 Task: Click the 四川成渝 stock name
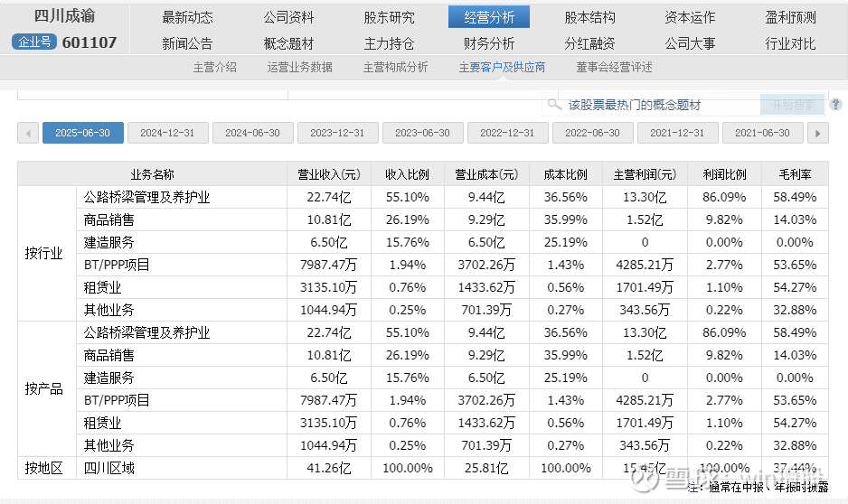64,16
